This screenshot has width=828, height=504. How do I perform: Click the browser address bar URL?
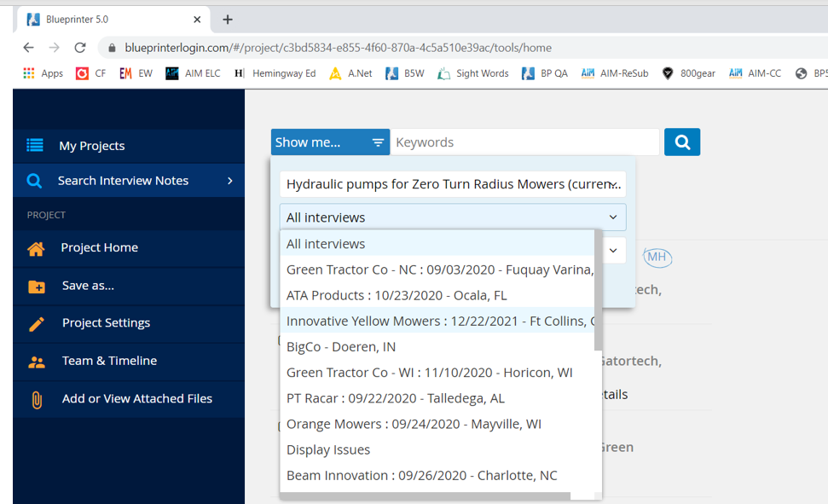tap(338, 48)
